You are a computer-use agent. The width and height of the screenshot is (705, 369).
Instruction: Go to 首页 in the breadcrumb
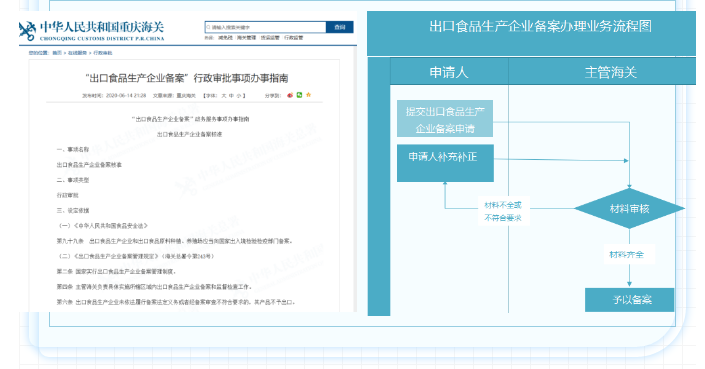pos(57,53)
